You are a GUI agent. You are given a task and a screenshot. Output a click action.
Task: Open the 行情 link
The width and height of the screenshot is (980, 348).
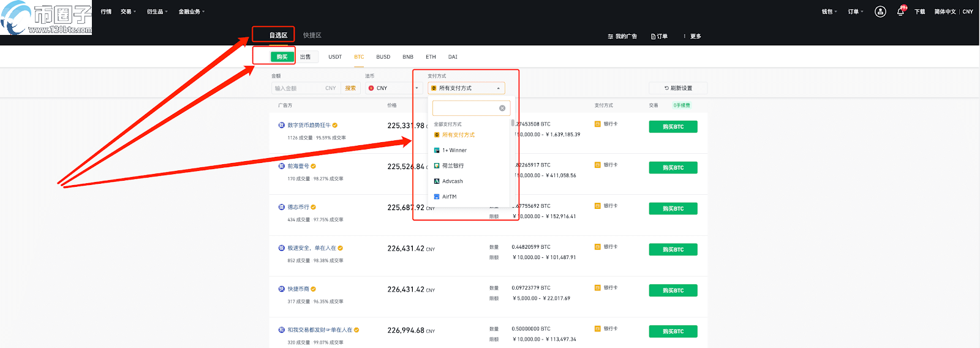click(x=106, y=12)
